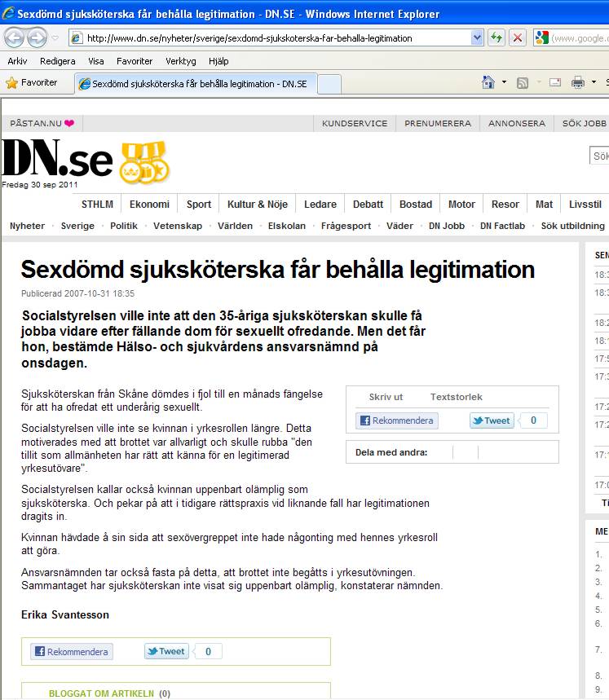
Task: Expand the address bar URL history dropdown
Action: pyautogui.click(x=477, y=38)
